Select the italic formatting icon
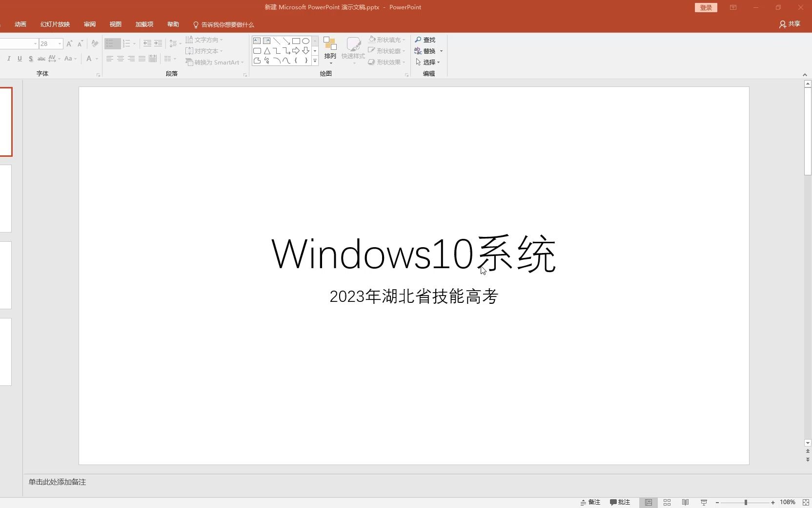 click(9, 59)
